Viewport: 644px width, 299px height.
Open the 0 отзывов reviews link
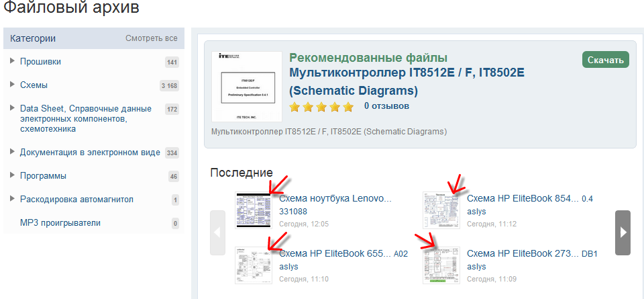point(386,106)
